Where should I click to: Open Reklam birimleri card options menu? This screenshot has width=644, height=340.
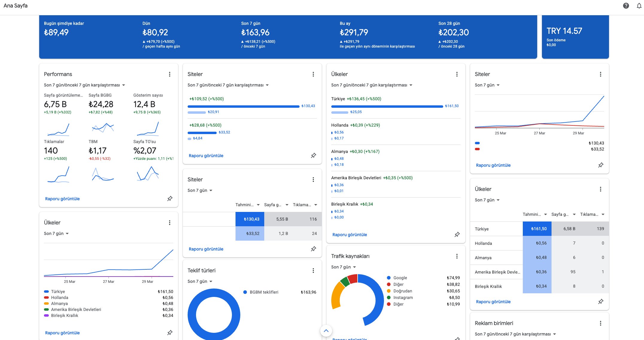pos(601,323)
